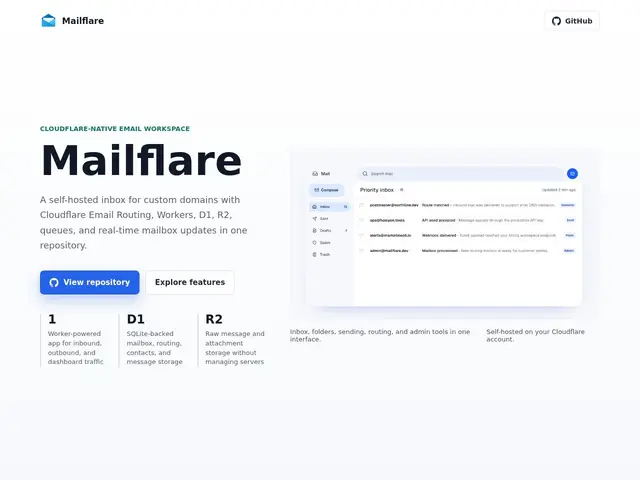Click the Compose button in the preview mockup
Viewport: 640px width, 480px height.
[x=327, y=190]
